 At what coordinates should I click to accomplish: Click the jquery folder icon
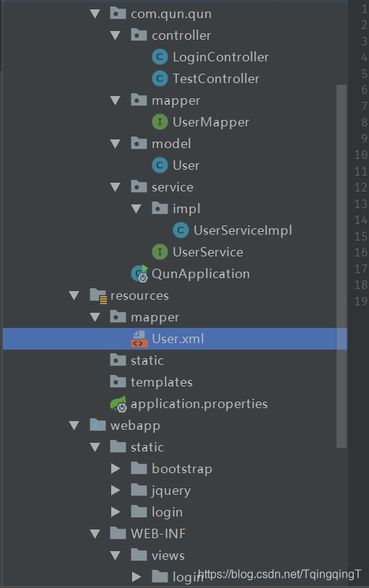[x=139, y=490]
